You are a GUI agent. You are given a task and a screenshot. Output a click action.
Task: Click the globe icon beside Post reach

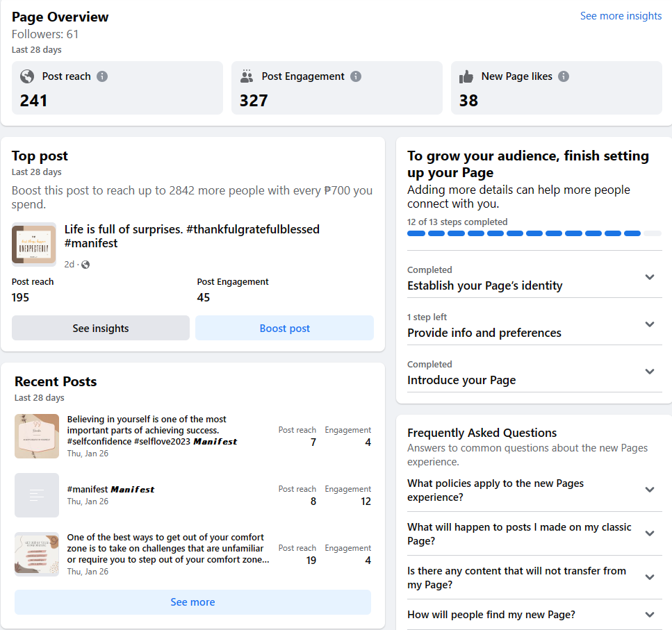27,76
